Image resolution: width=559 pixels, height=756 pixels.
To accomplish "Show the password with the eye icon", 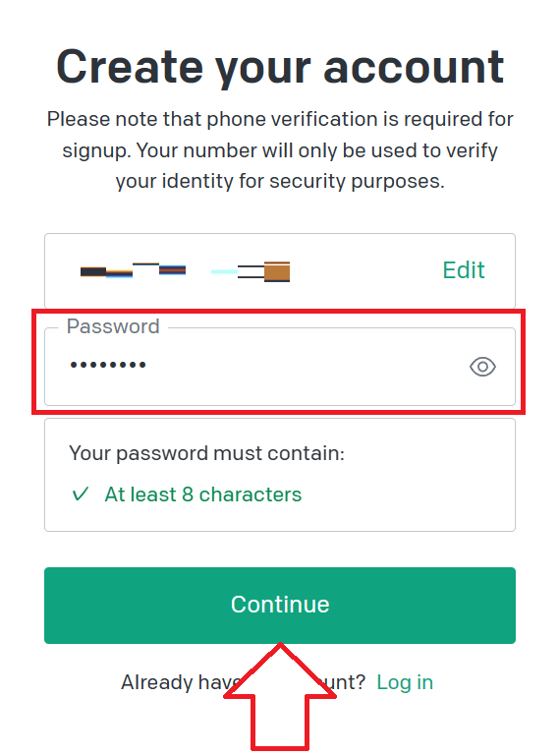I will [482, 367].
